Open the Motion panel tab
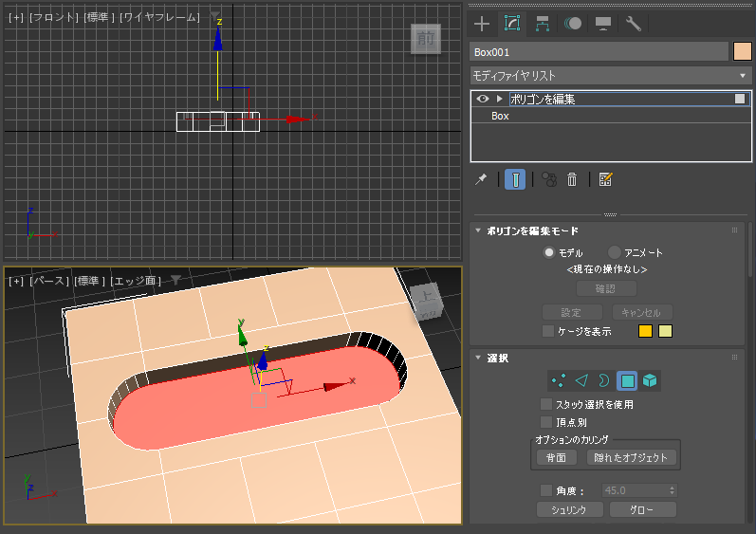The image size is (756, 534). click(x=573, y=24)
